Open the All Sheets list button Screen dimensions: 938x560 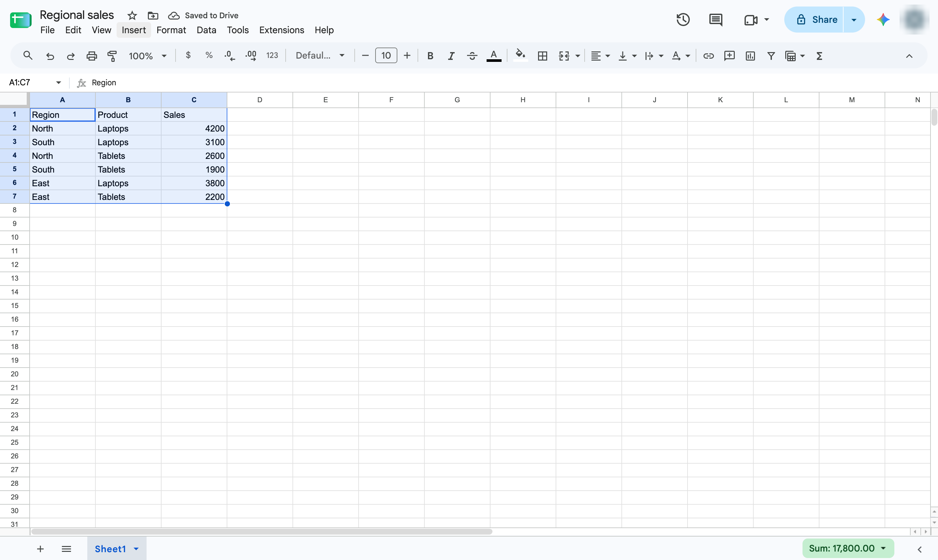(x=66, y=549)
